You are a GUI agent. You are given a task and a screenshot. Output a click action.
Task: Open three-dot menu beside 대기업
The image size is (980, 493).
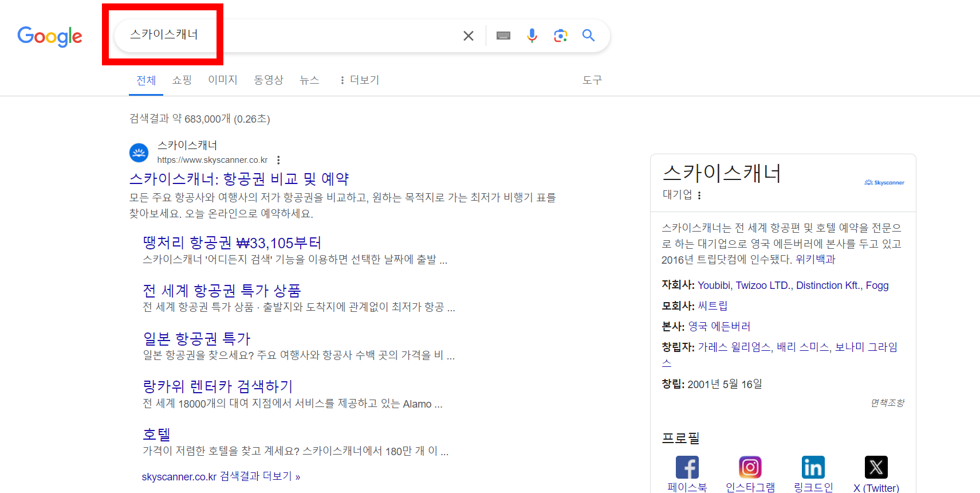tap(699, 195)
